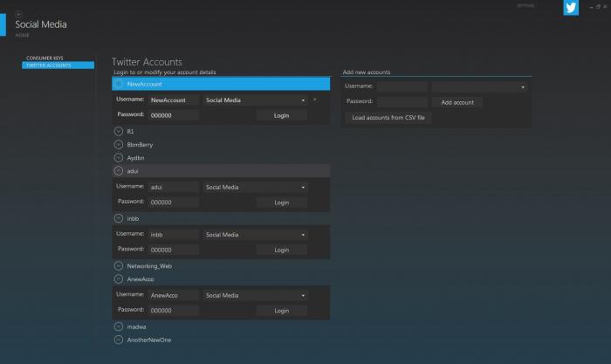Expand the madwa account row

click(119, 326)
